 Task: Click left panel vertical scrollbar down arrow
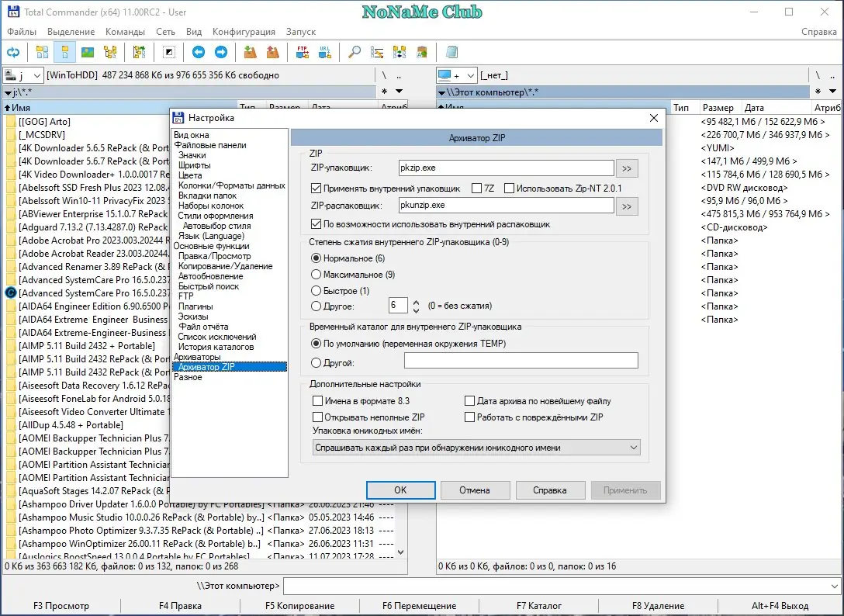pyautogui.click(x=400, y=552)
